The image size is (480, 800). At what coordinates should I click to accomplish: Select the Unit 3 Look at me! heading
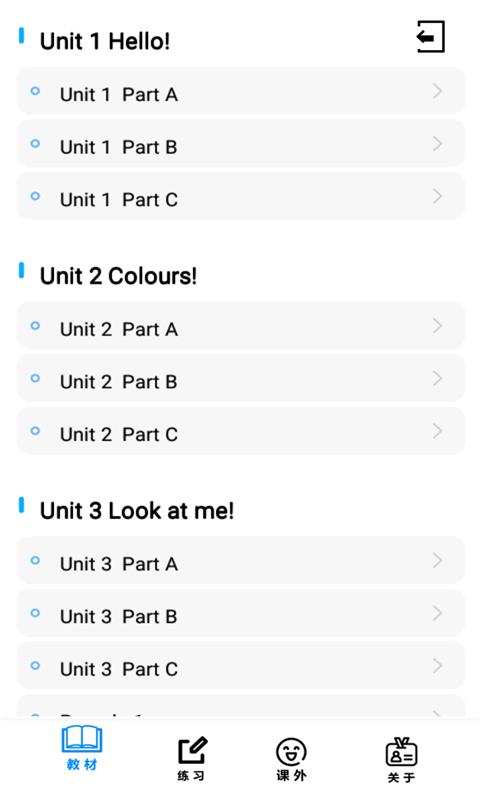(137, 511)
